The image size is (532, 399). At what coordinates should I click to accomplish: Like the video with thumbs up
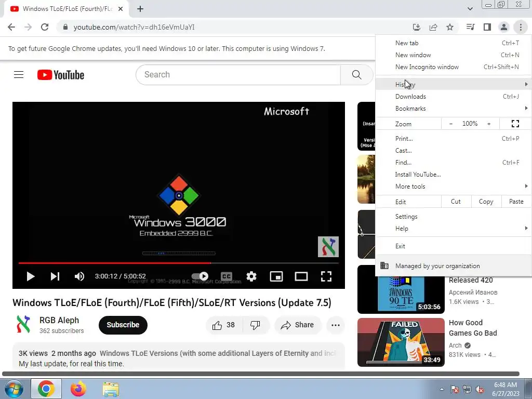pyautogui.click(x=224, y=325)
